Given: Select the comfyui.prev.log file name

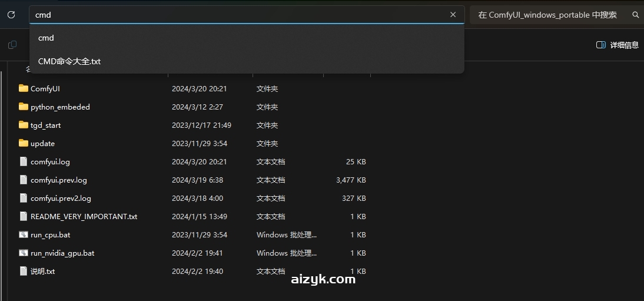Looking at the screenshot, I should (59, 180).
